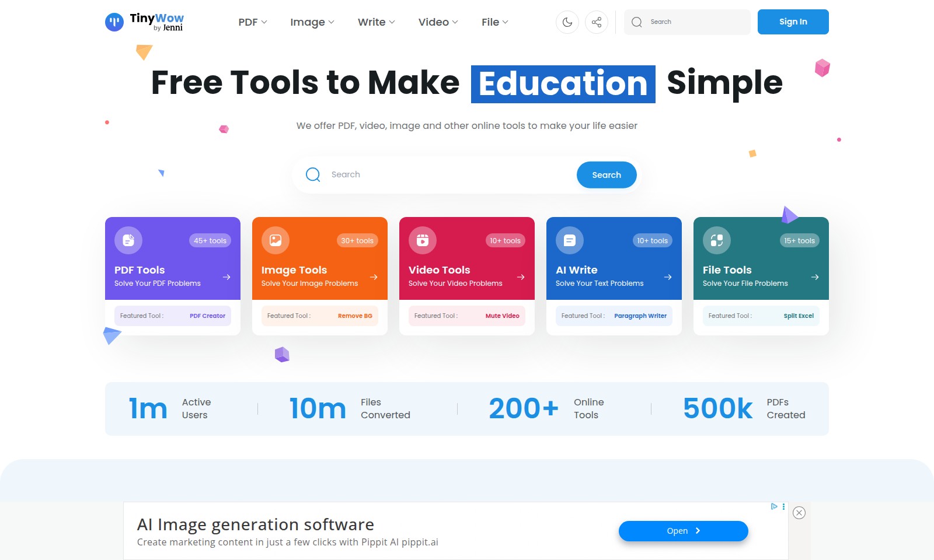Open the ad options dots icon
Viewport: 934px width, 560px height.
[783, 507]
